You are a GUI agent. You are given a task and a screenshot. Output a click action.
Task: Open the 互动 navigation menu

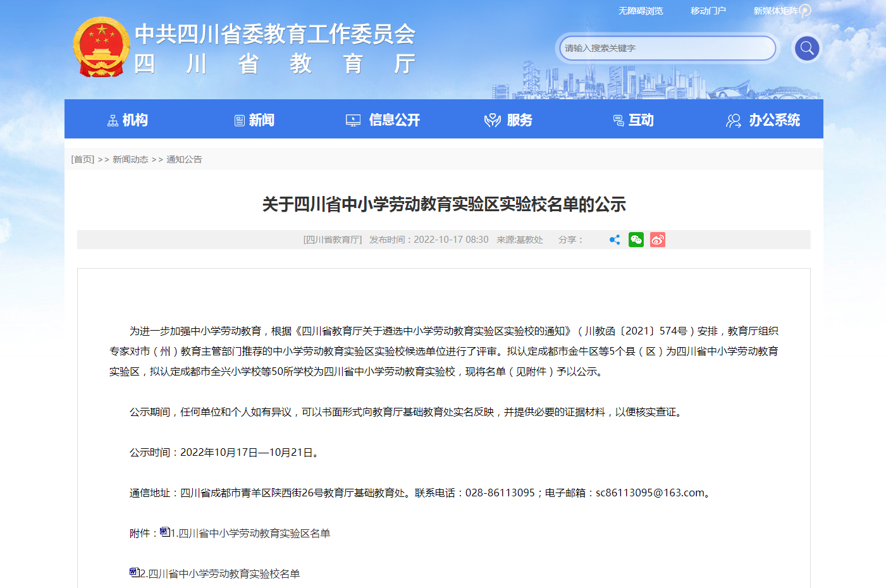coord(633,120)
